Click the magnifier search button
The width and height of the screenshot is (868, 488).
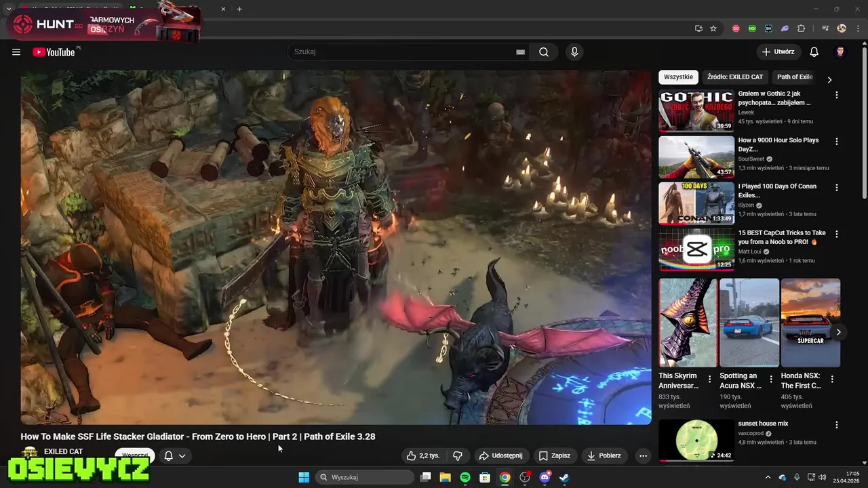(544, 52)
